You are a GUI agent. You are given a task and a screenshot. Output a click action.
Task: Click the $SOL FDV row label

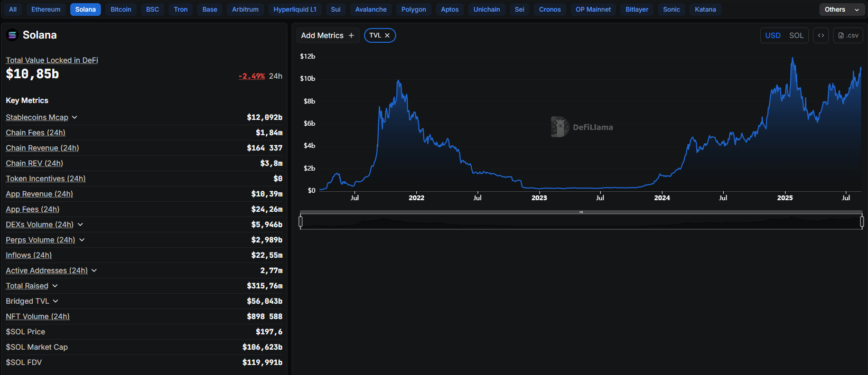(x=24, y=362)
